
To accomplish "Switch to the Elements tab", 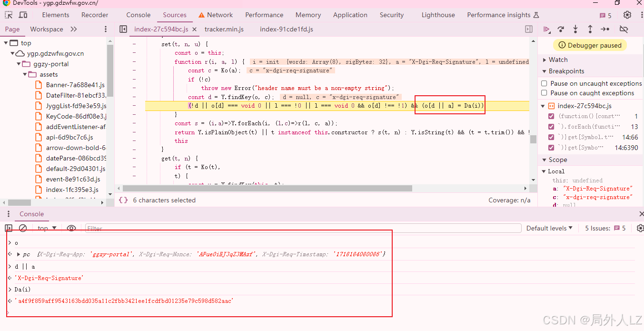I will click(56, 15).
